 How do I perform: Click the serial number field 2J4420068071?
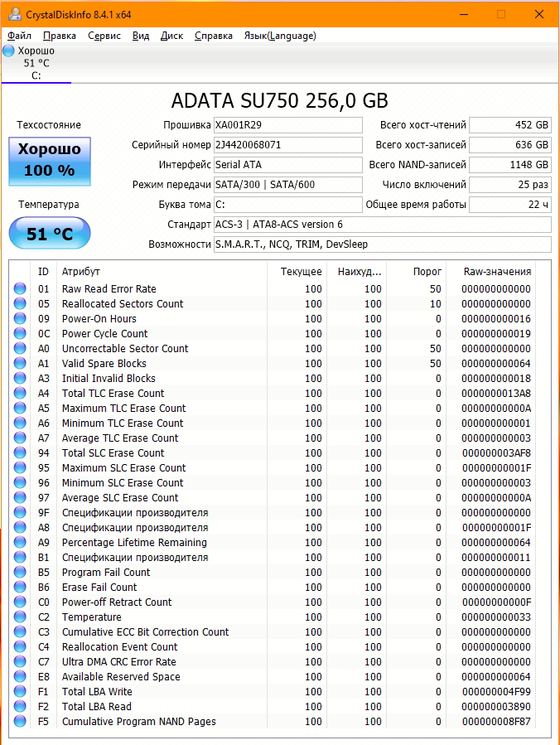[287, 145]
